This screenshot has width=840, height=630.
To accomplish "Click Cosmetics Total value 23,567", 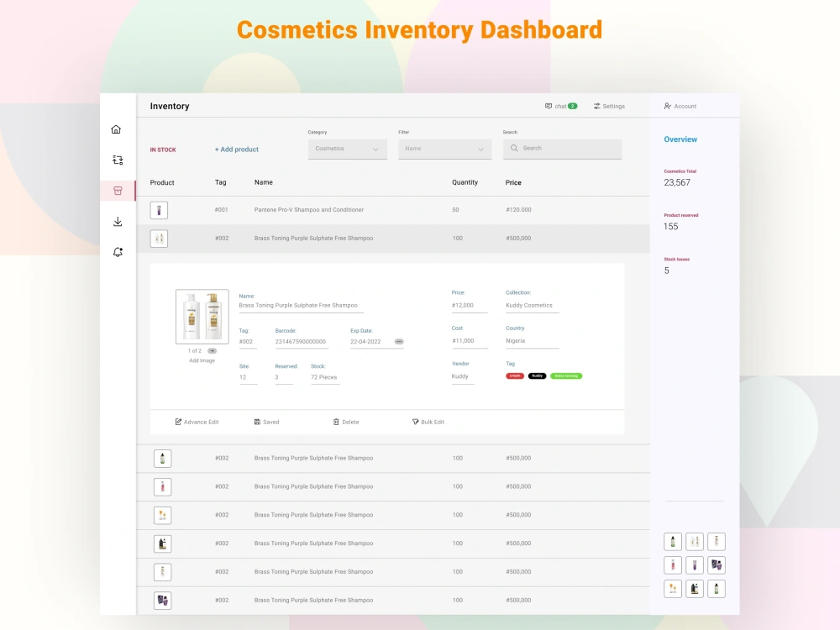I will tap(677, 182).
